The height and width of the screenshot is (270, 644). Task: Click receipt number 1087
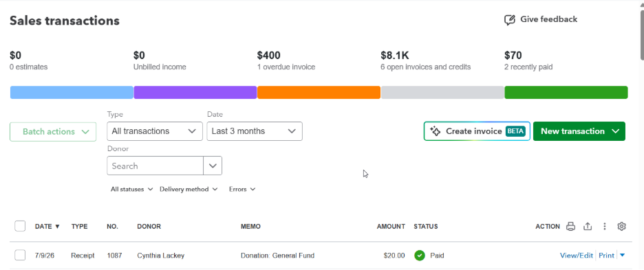(x=114, y=255)
